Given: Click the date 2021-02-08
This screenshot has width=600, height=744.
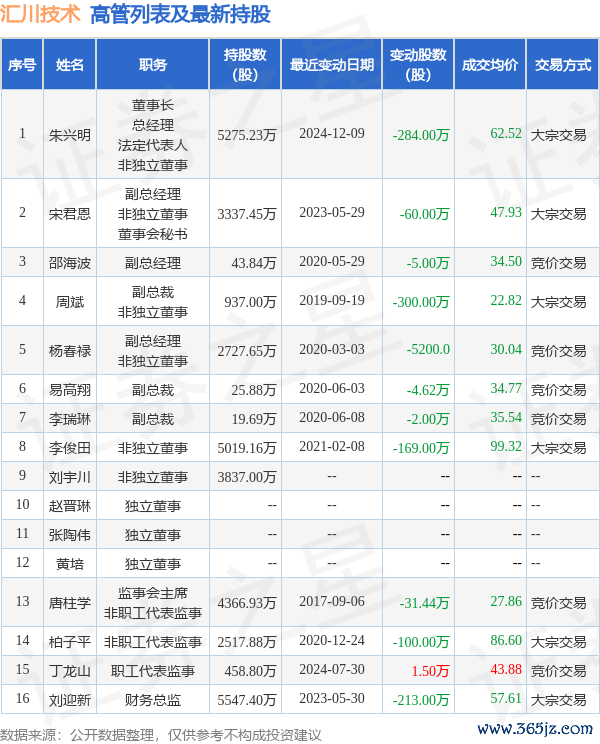Looking at the screenshot, I should [x=332, y=446].
